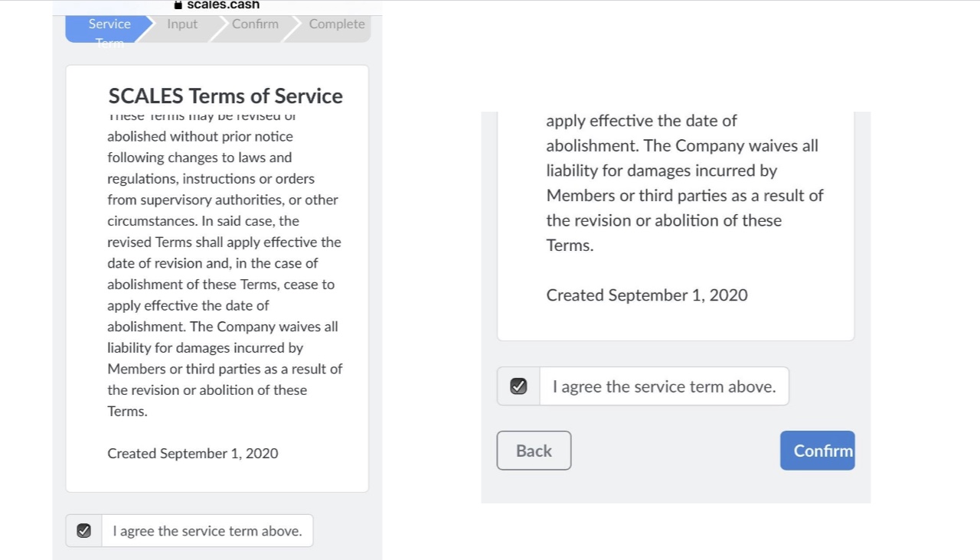The width and height of the screenshot is (980, 560).
Task: Toggle the agree checkbox above the Back button
Action: pyautogui.click(x=518, y=386)
